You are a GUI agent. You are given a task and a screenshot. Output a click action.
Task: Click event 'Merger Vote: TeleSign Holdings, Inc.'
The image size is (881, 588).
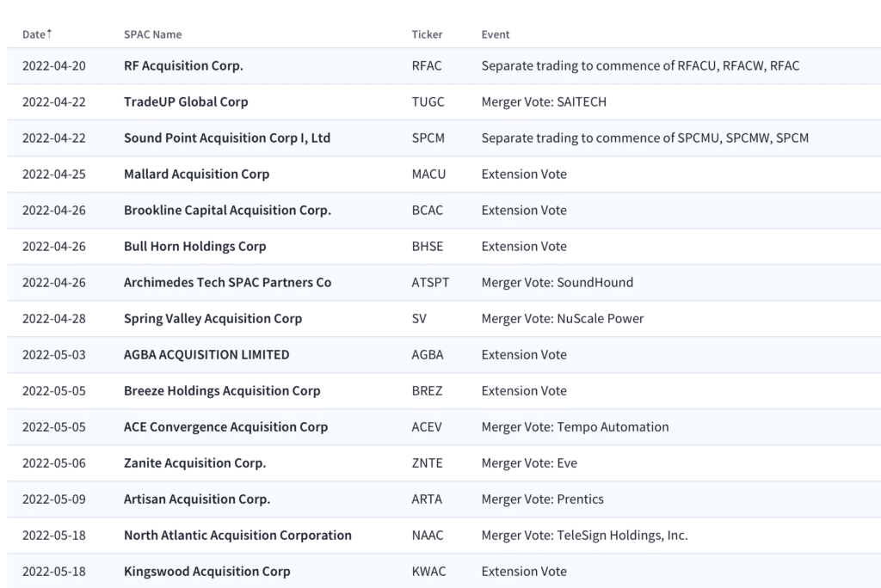[584, 536]
